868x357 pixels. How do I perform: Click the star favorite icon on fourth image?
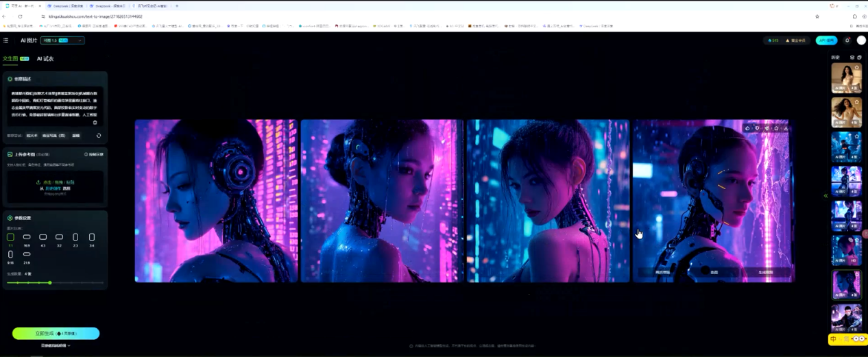[x=776, y=128]
